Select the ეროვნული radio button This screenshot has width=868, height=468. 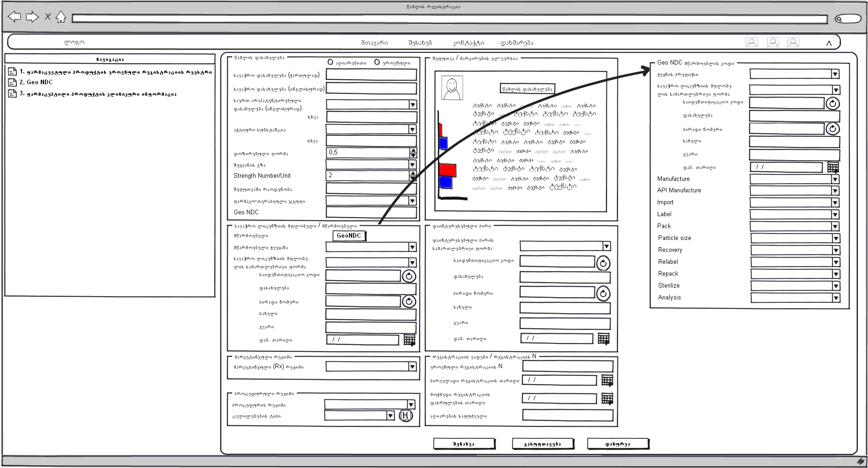pyautogui.click(x=377, y=62)
